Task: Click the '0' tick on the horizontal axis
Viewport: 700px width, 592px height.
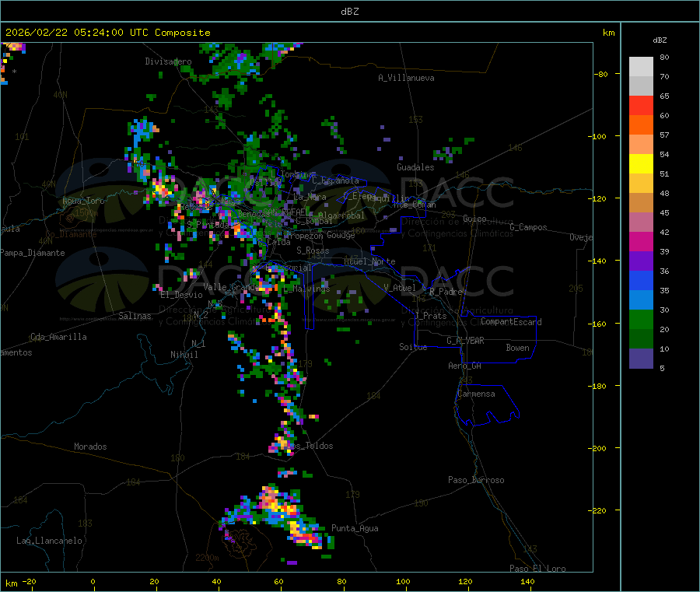Action: point(93,581)
